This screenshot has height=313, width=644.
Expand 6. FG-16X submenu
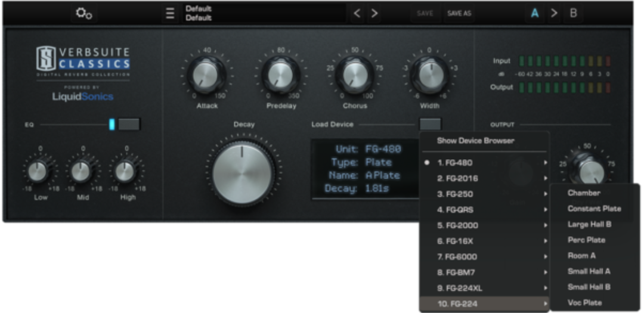pos(484,241)
